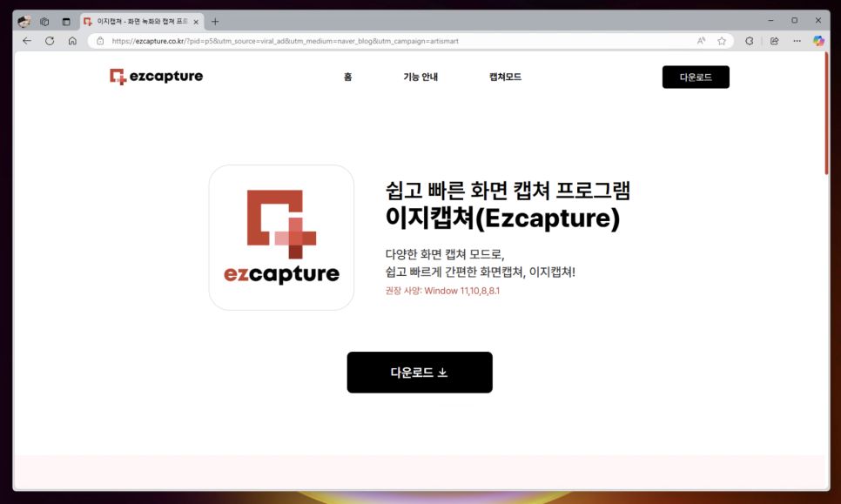The height and width of the screenshot is (504, 841).
Task: Open the browser Settings and more menu
Action: (797, 41)
